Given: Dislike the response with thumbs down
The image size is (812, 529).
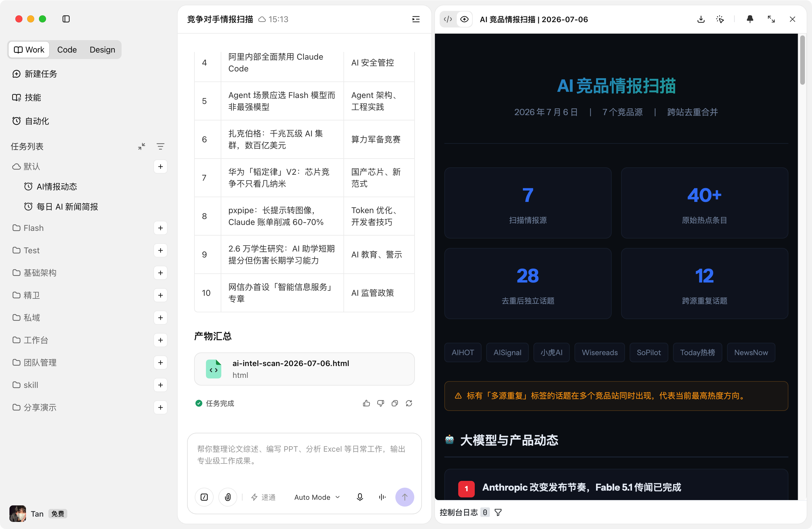Looking at the screenshot, I should (x=380, y=404).
